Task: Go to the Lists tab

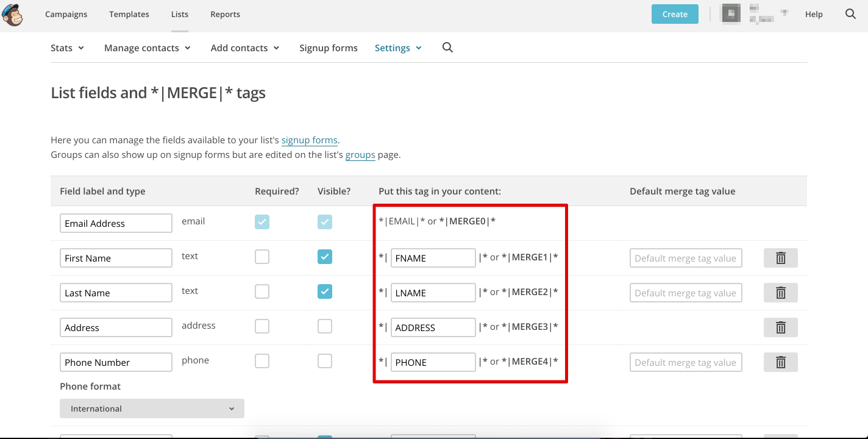Action: pos(180,14)
